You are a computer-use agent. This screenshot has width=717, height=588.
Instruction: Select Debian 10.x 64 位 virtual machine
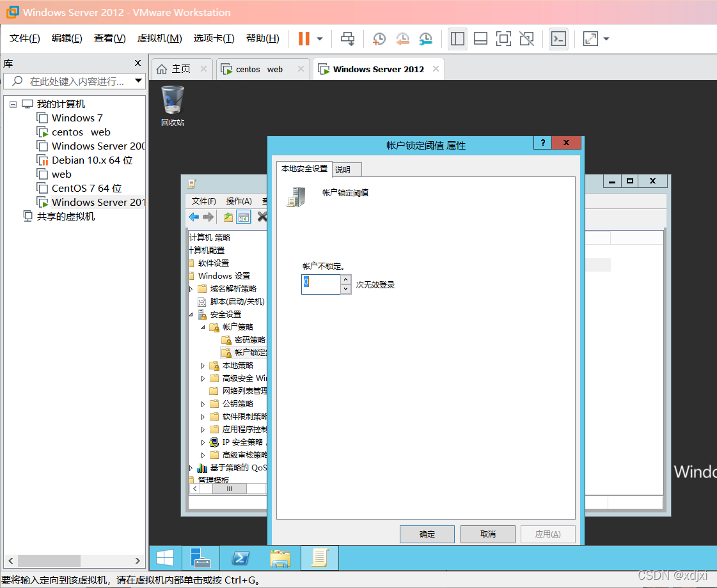(x=91, y=160)
